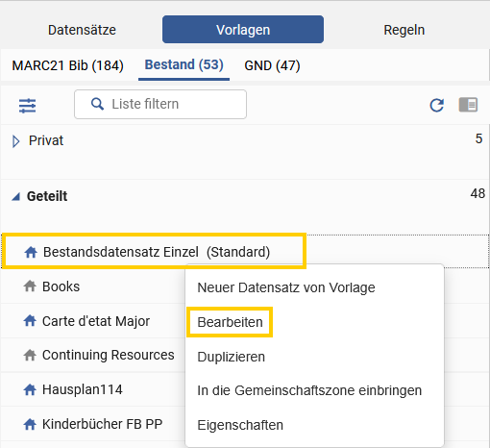The image size is (490, 448).
Task: Choose Bearbeiten from the context menu
Action: point(230,322)
